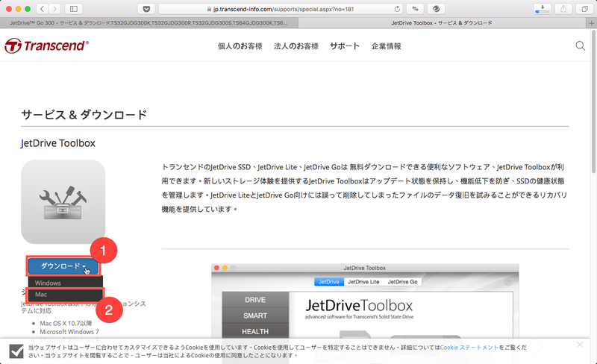597x364 pixels.
Task: Choose Windows from download dropdown
Action: click(x=65, y=283)
